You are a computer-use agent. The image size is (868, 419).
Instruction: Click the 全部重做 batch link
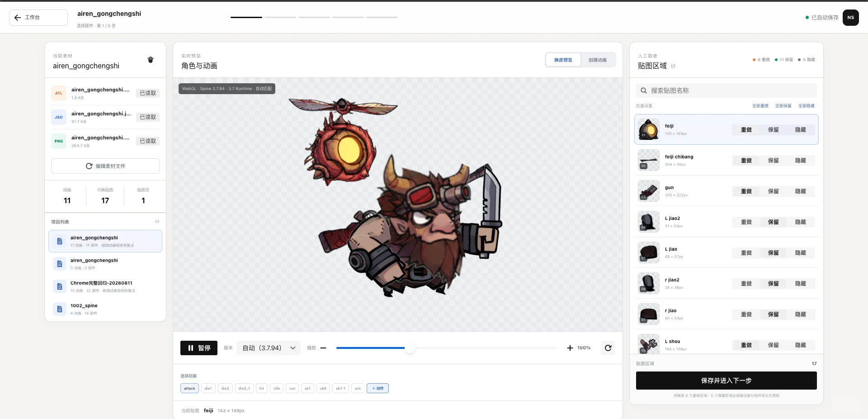click(x=760, y=106)
